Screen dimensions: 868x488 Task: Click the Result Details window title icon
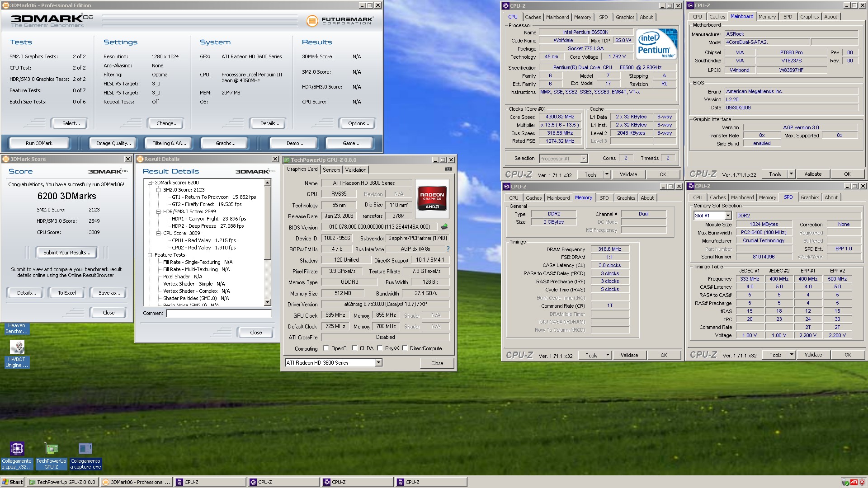point(140,159)
